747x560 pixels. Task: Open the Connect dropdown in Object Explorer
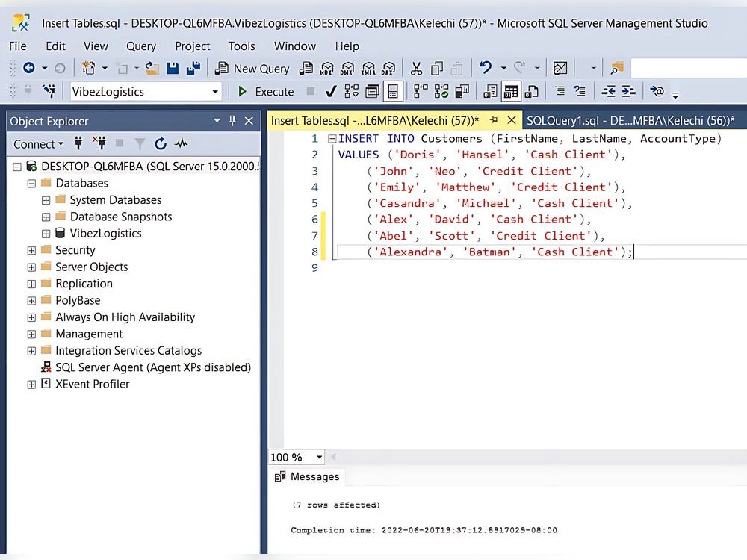tap(38, 144)
